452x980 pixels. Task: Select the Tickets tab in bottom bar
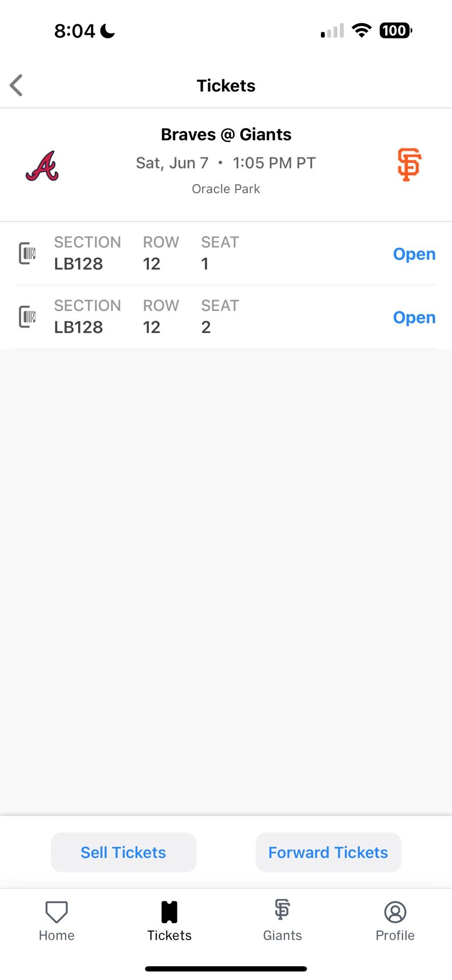[169, 920]
